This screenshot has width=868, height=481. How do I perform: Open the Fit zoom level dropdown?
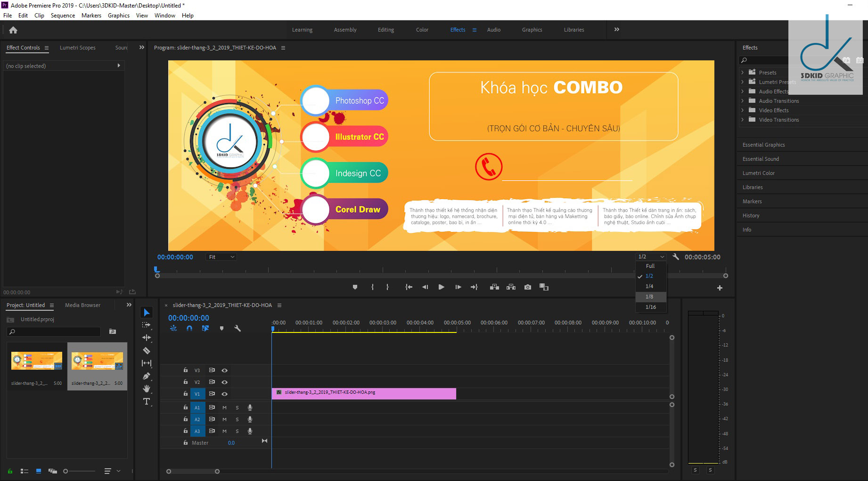pos(221,257)
